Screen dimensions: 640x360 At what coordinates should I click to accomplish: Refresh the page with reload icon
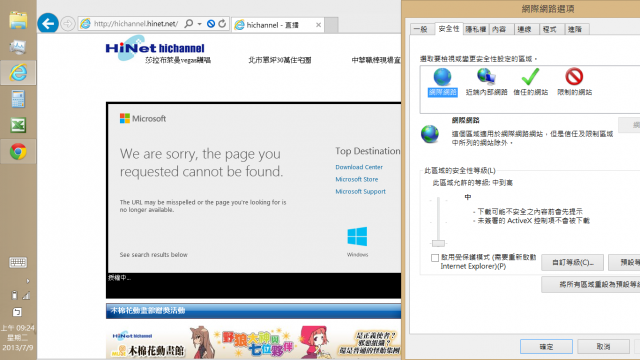[222, 24]
